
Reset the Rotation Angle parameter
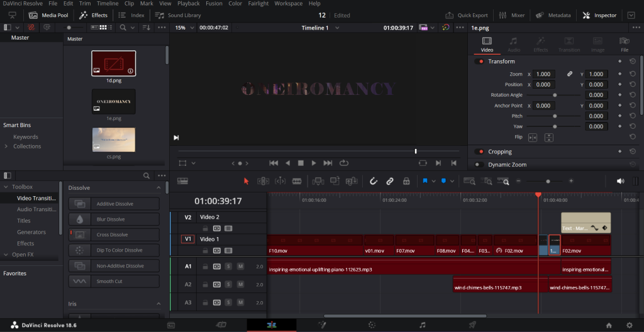click(632, 95)
